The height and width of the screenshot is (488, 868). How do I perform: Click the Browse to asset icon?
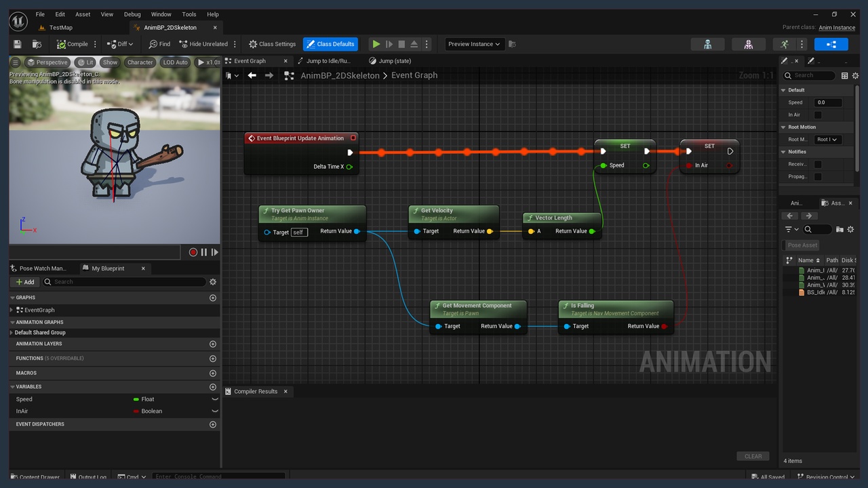[37, 44]
